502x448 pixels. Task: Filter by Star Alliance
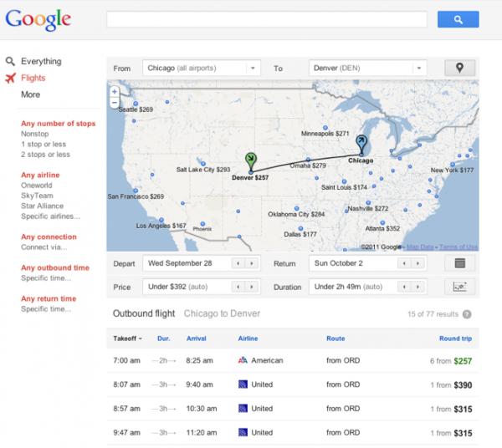click(x=42, y=206)
